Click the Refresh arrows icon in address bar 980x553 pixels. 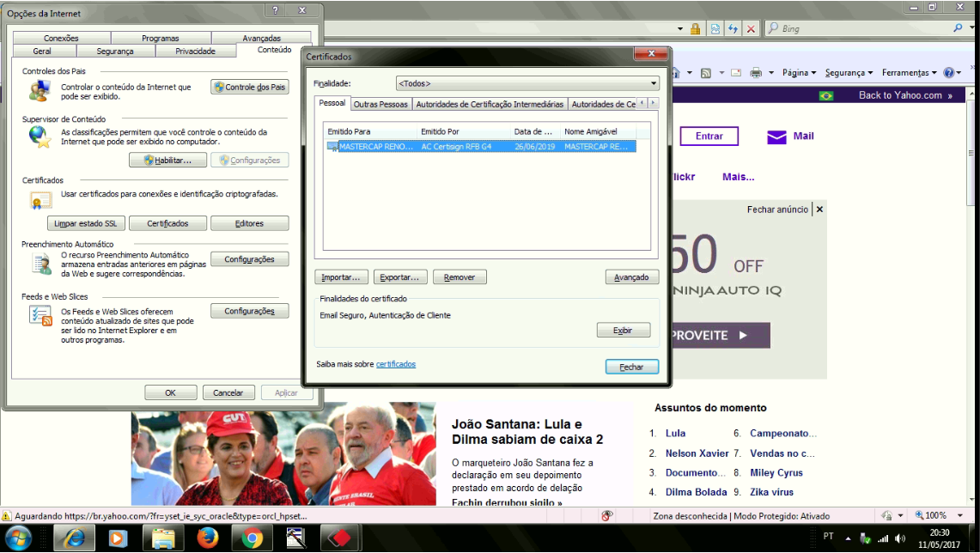point(733,28)
